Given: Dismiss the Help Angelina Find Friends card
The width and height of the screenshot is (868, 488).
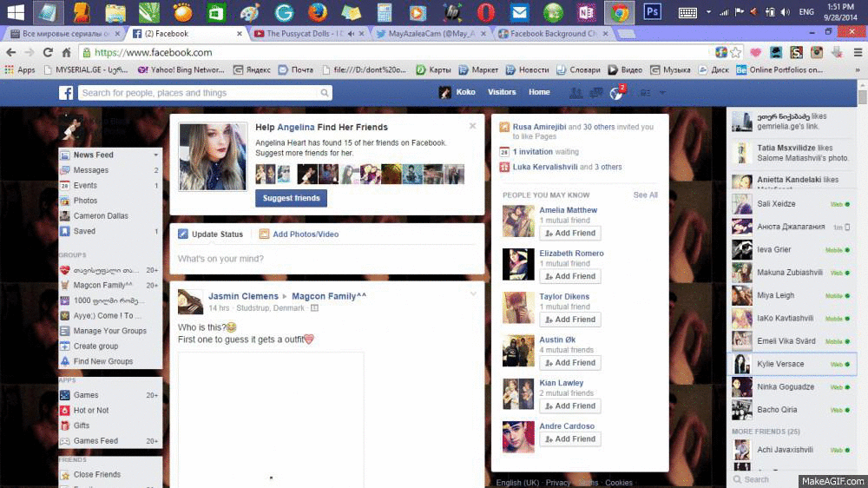Looking at the screenshot, I should click(x=473, y=126).
